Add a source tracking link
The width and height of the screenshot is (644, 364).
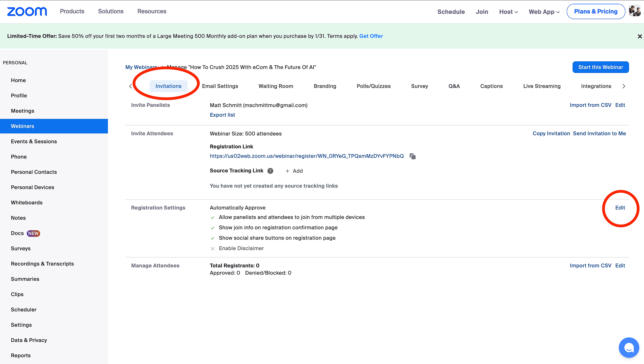(294, 171)
